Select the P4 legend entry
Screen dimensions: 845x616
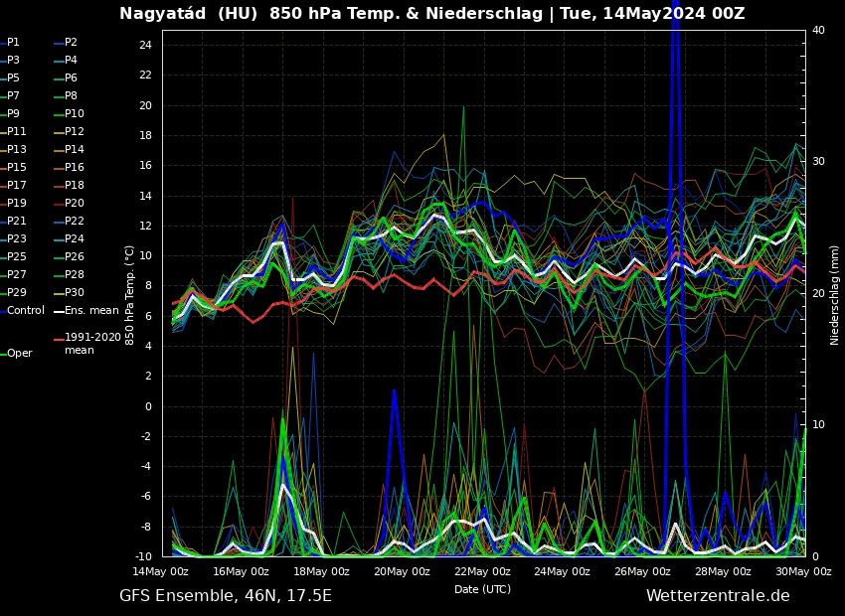72,60
